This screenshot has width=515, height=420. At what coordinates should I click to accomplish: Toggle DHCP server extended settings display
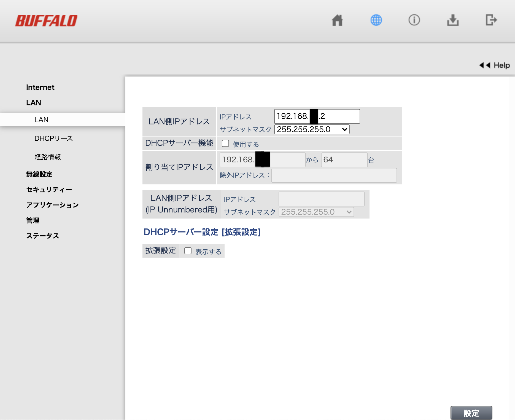188,250
